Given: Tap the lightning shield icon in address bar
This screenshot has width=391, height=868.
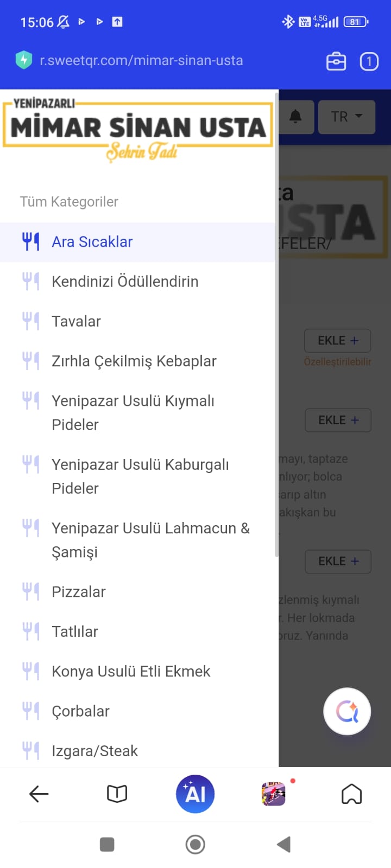Looking at the screenshot, I should pyautogui.click(x=24, y=60).
